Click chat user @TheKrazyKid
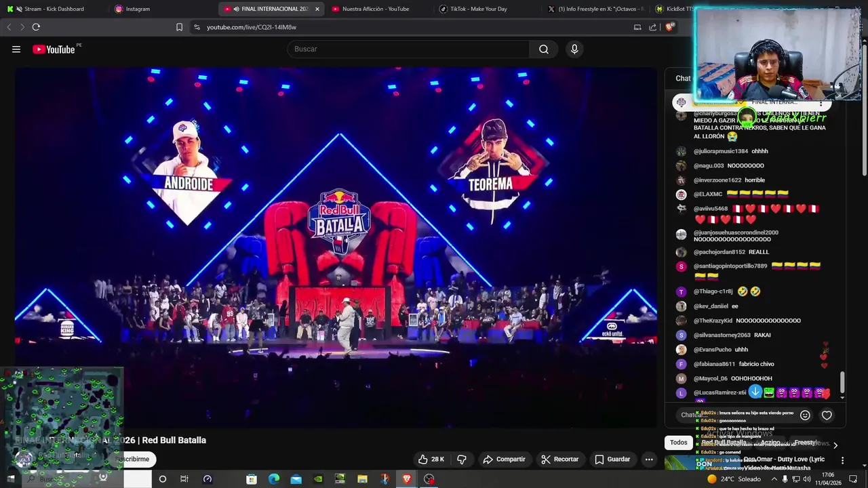Viewport: 868px width, 488px height. 713,321
